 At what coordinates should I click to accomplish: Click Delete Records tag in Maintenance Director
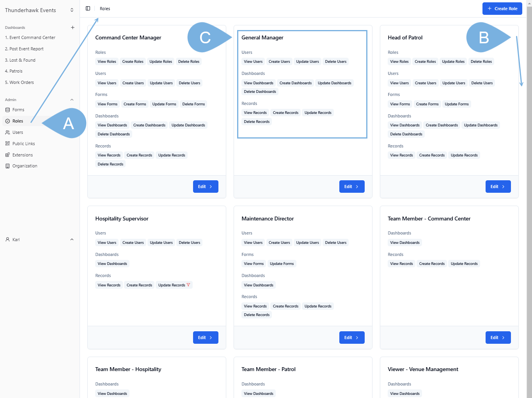tap(257, 315)
